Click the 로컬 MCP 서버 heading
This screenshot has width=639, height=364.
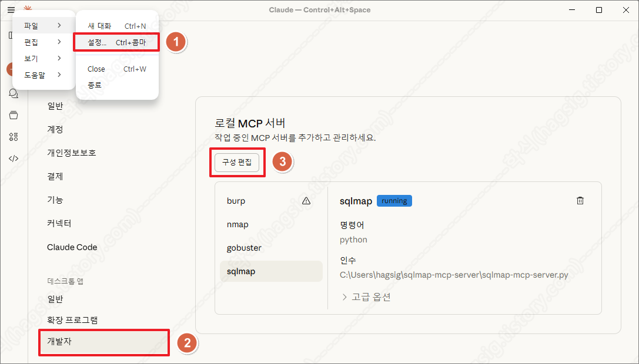click(250, 123)
